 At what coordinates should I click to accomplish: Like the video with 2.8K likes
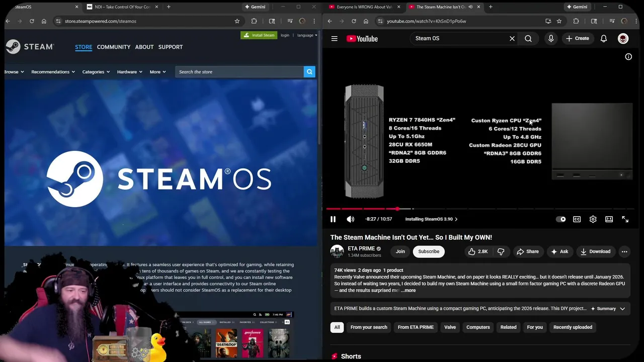477,251
